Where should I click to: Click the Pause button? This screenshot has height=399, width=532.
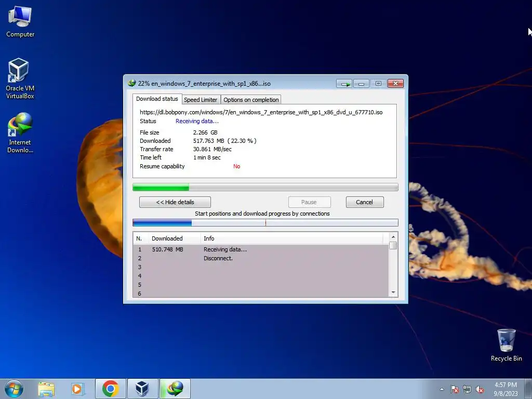coord(309,202)
